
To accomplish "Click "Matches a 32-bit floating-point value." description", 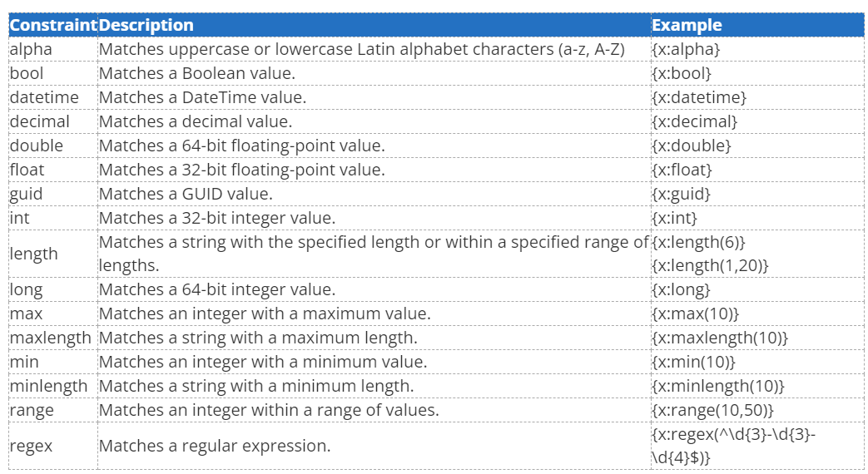I will click(241, 170).
